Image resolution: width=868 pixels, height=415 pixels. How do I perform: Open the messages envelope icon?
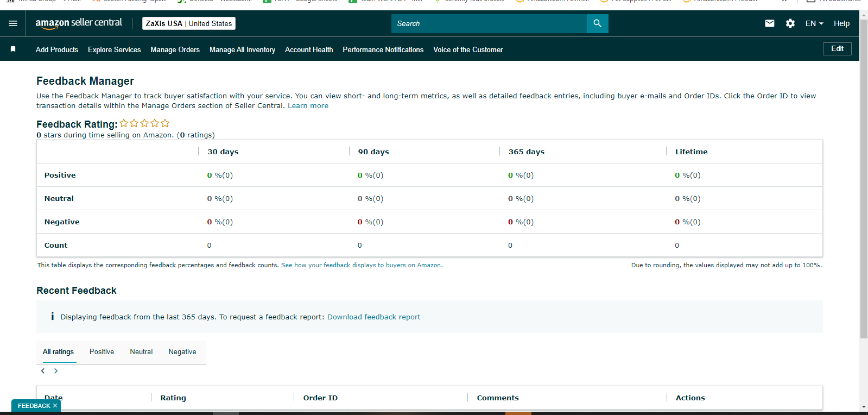770,23
